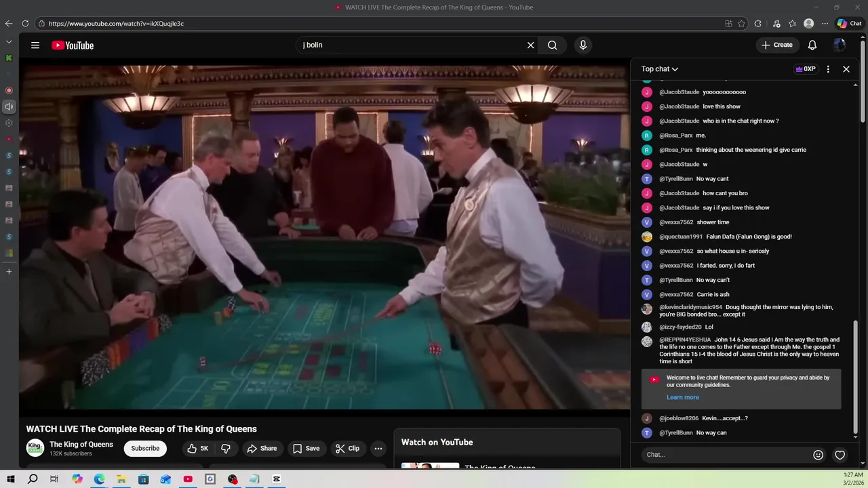This screenshot has height=488, width=868.
Task: Open The King of Queens channel name link
Action: tap(81, 445)
